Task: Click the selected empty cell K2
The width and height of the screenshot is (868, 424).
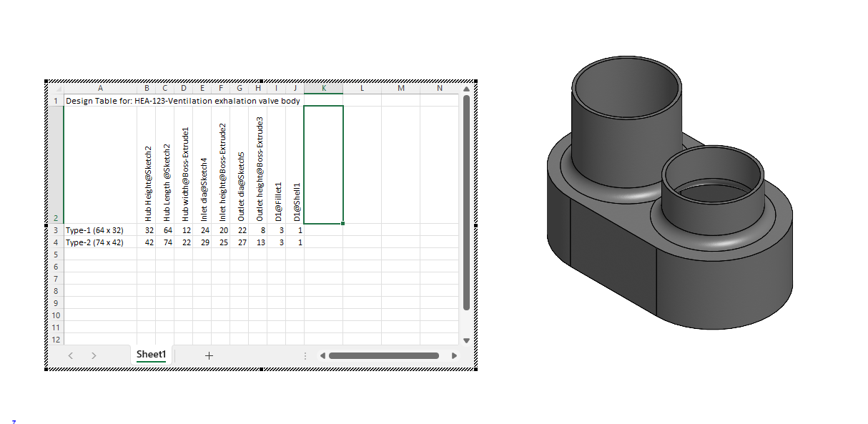Action: pyautogui.click(x=323, y=165)
